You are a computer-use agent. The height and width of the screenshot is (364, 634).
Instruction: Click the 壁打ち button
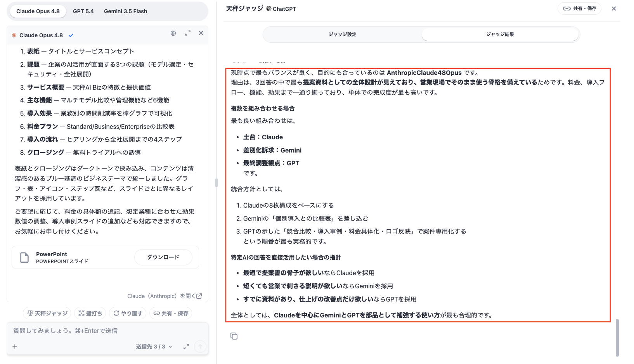[x=90, y=313]
